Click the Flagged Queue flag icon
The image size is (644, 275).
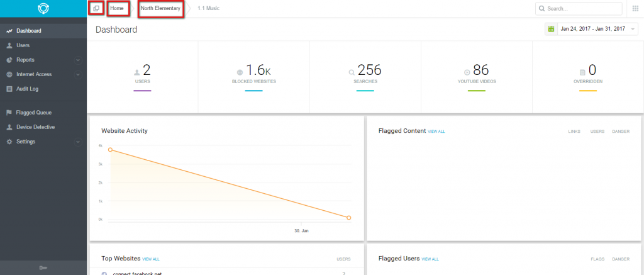9,113
